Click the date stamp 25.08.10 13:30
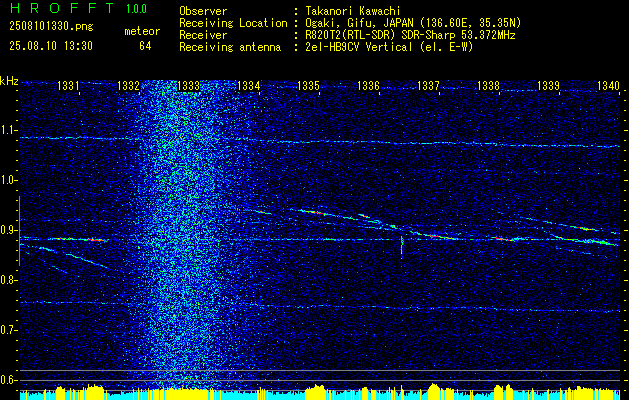 [51, 46]
